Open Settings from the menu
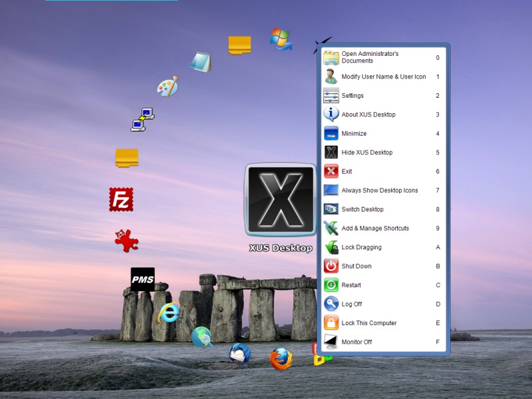The height and width of the screenshot is (399, 532). [352, 96]
